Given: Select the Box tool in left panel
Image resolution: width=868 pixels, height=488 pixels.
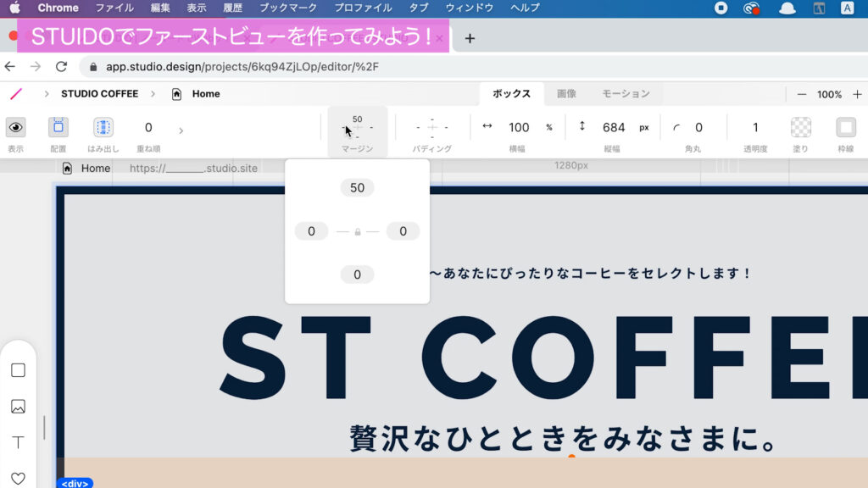Looking at the screenshot, I should click(19, 370).
